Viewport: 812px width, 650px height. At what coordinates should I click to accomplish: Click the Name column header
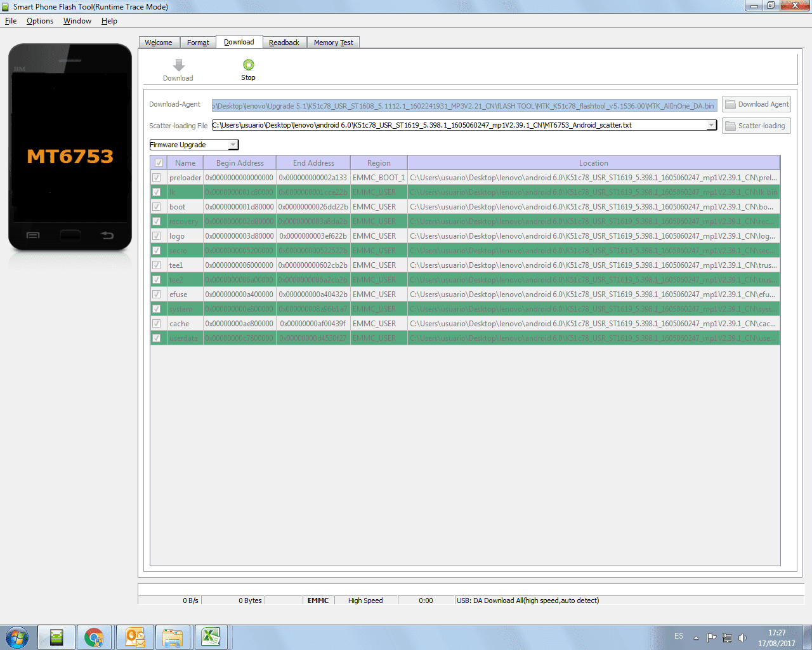coord(185,163)
